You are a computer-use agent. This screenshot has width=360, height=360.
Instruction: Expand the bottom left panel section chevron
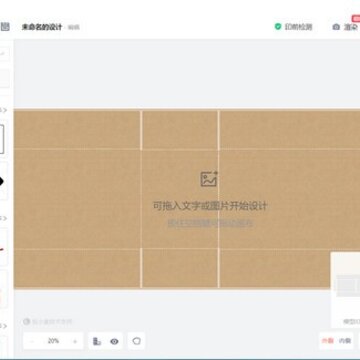[4, 326]
